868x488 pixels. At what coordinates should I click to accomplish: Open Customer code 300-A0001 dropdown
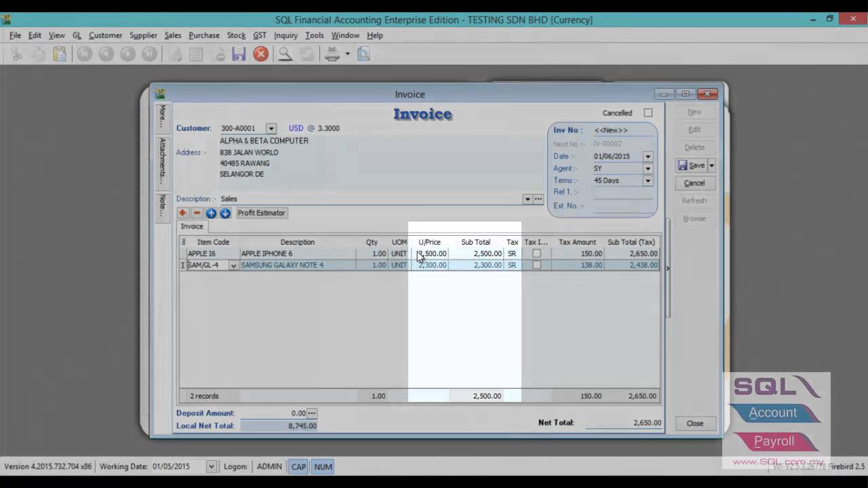(271, 128)
